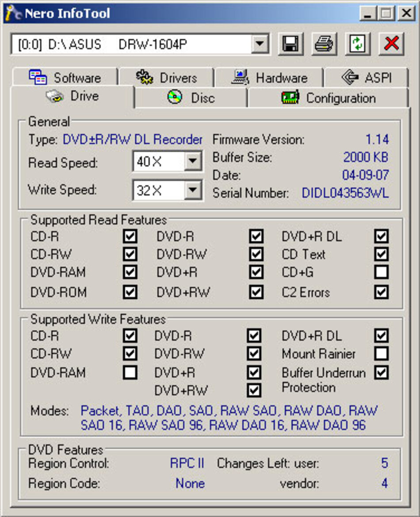Switch to the Drivers tab
The image size is (420, 517).
[167, 78]
